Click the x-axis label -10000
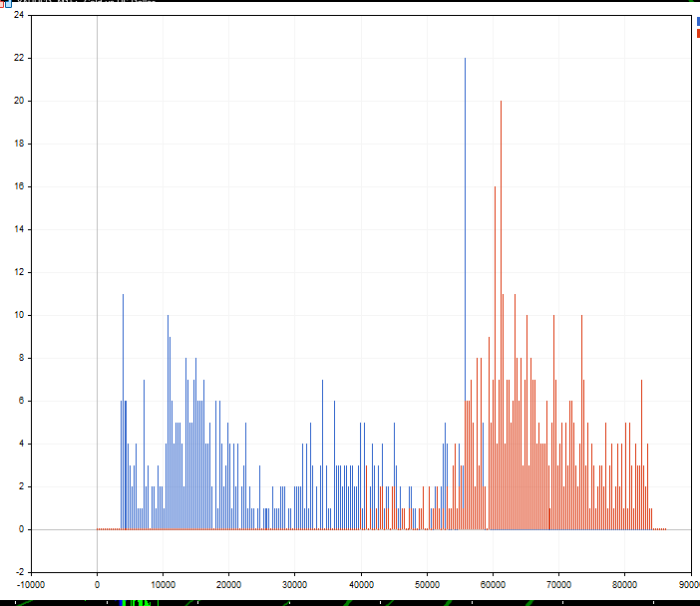The width and height of the screenshot is (700, 606). point(31,585)
